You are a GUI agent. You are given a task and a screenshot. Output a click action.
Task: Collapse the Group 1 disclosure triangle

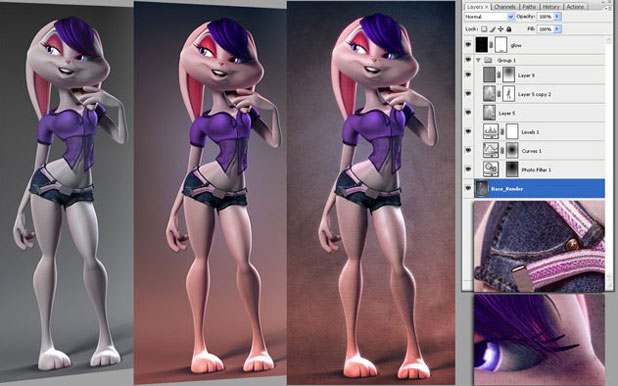[x=478, y=60]
